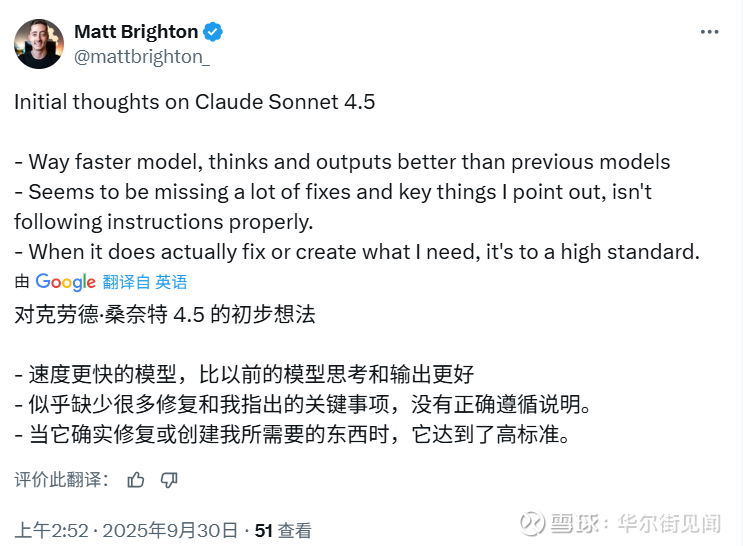
Task: Open Matt Brighton's profile picture
Action: tap(39, 44)
